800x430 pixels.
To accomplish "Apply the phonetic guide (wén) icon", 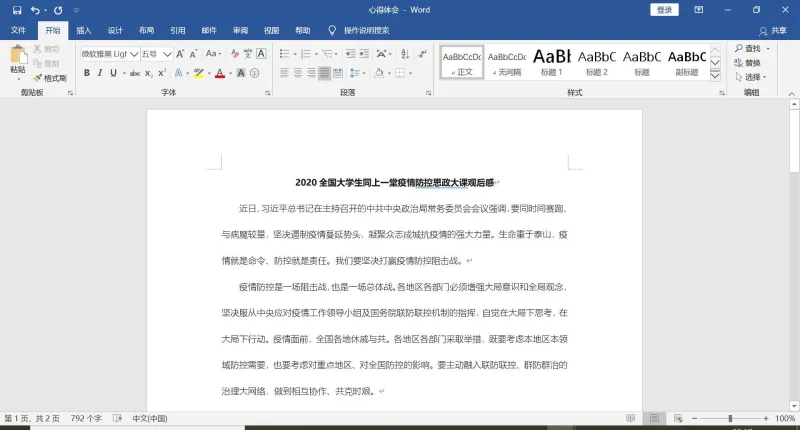I will tap(247, 54).
